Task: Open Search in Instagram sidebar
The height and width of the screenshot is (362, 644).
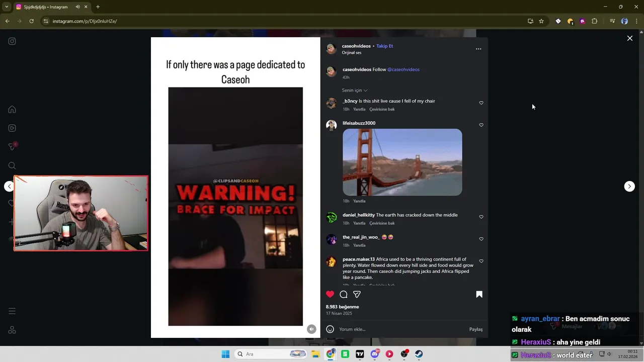Action: (x=12, y=165)
